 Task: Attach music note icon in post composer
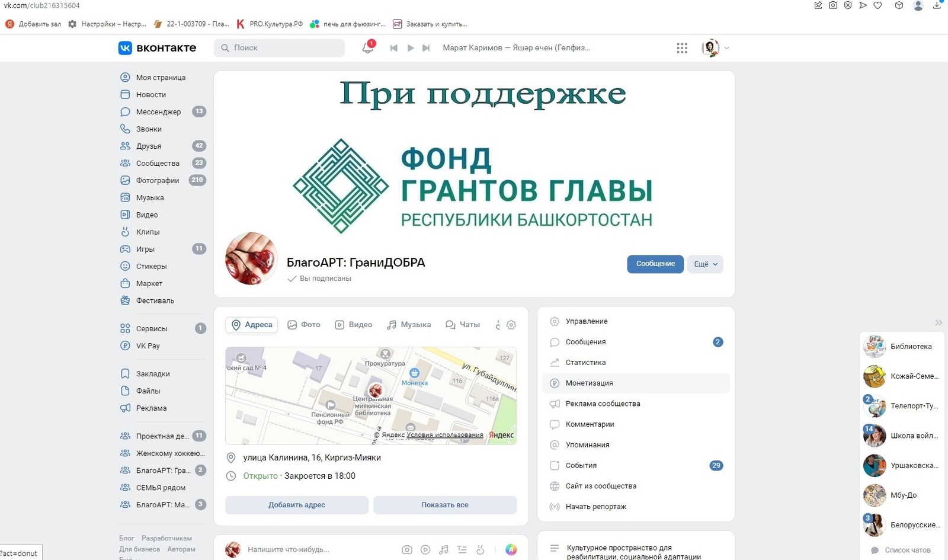click(x=443, y=549)
